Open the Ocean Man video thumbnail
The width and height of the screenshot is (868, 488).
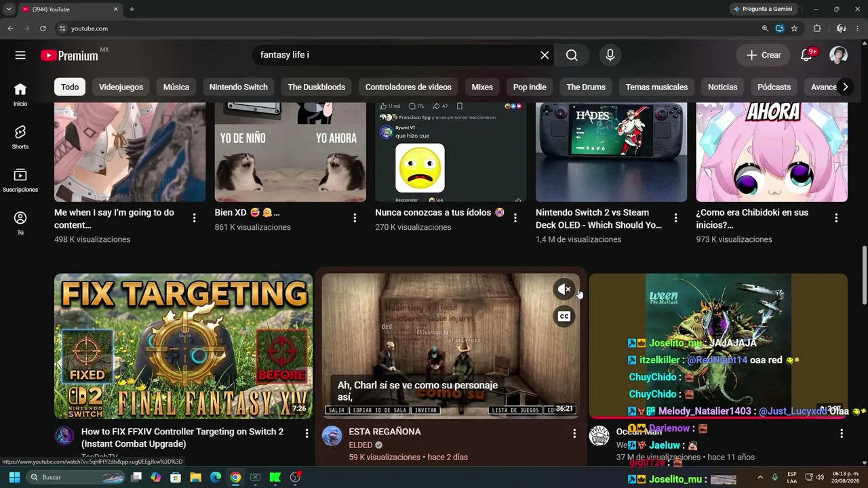[718, 346]
